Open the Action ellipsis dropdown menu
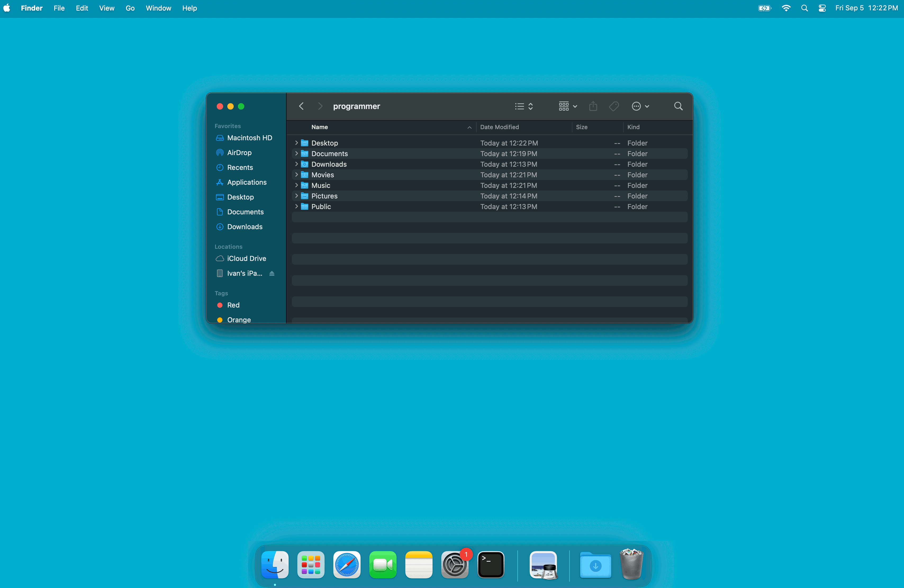 640,106
